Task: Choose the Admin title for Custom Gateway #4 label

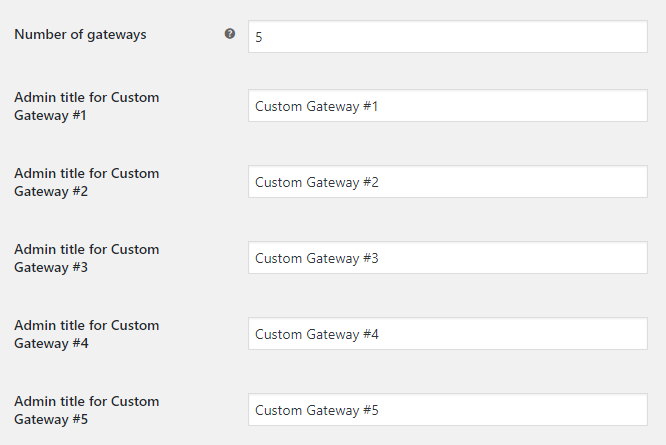Action: pyautogui.click(x=87, y=334)
